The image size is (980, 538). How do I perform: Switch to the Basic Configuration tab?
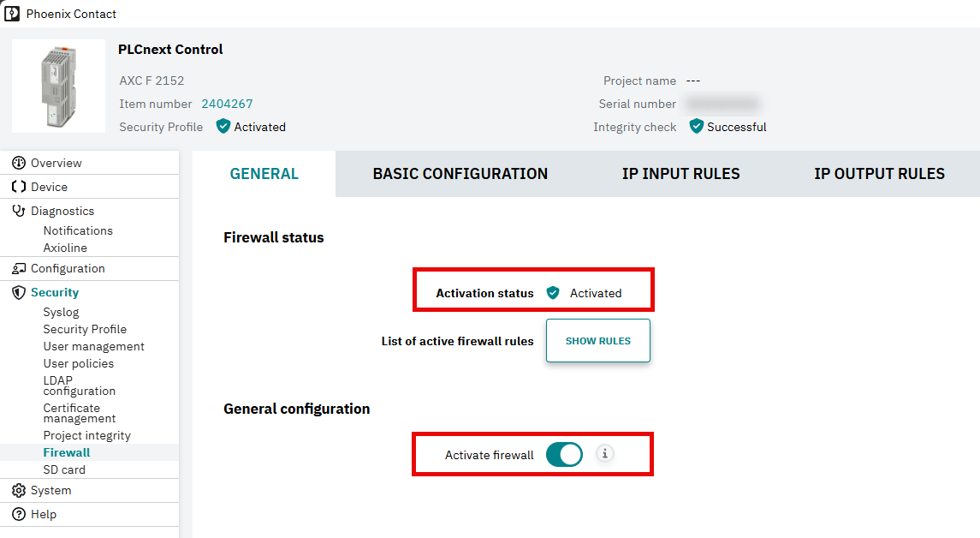460,174
